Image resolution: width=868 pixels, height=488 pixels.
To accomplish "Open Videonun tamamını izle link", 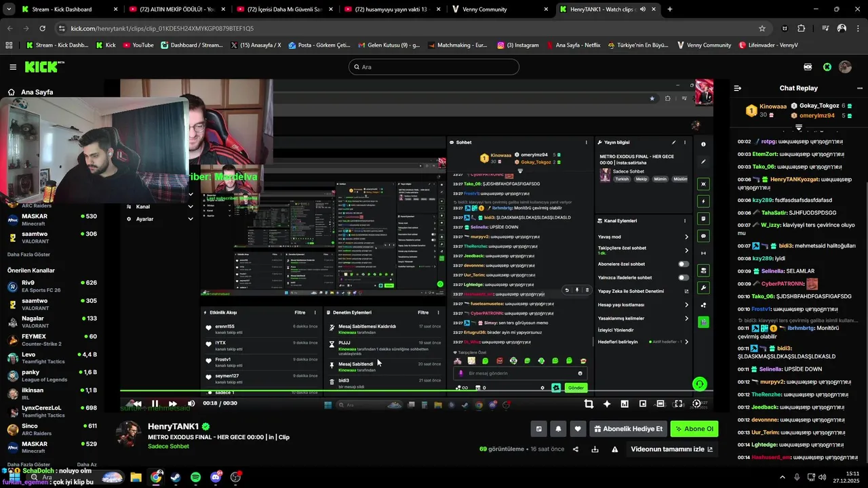I will pyautogui.click(x=672, y=449).
